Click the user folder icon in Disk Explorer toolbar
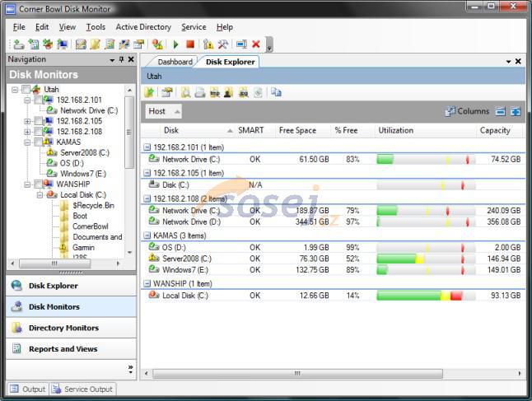Image resolution: width=532 pixels, height=401 pixels. click(229, 92)
